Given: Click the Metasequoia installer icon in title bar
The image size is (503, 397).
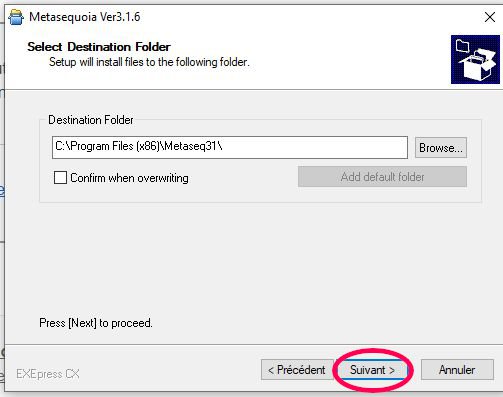Looking at the screenshot, I should [16, 17].
